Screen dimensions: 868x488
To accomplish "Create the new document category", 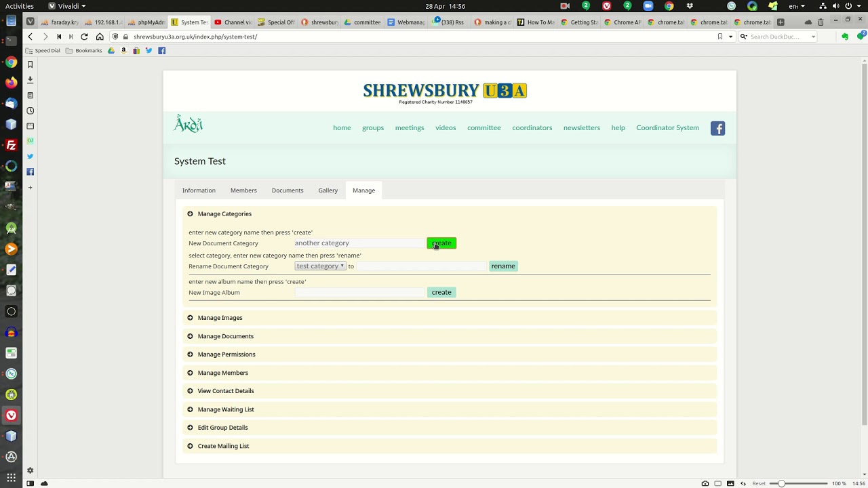I will pos(441,243).
